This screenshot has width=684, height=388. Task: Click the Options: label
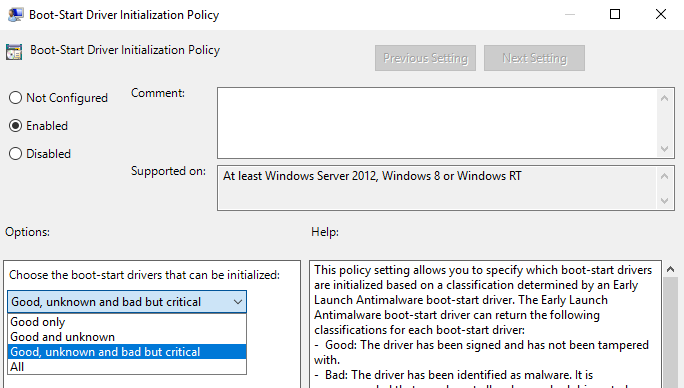tap(27, 232)
